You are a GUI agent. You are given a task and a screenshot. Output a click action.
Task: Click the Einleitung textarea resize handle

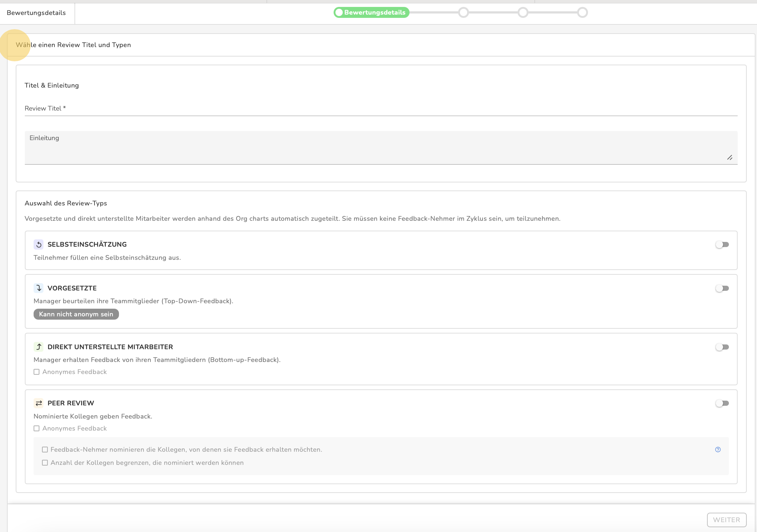point(729,158)
